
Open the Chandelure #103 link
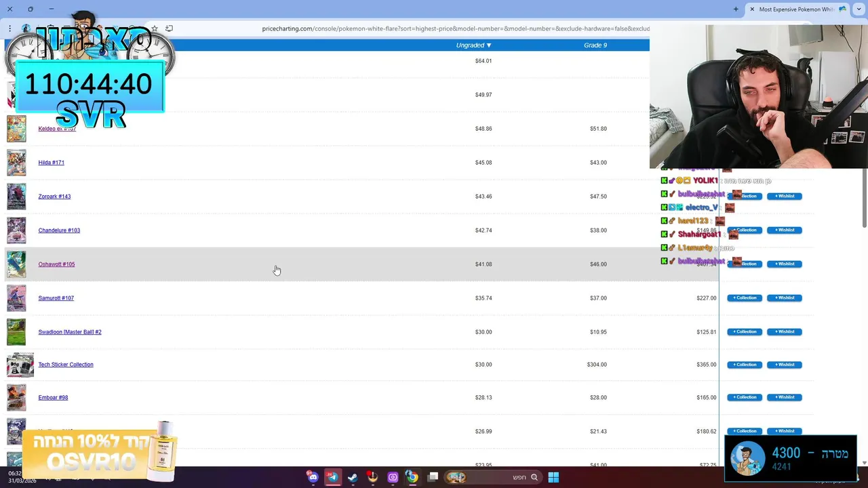coord(59,230)
